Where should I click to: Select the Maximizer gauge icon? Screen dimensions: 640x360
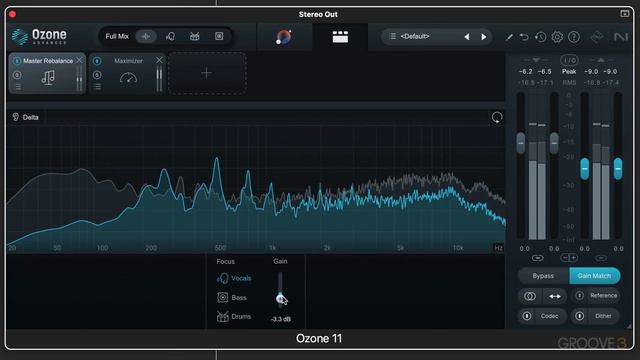(x=128, y=78)
